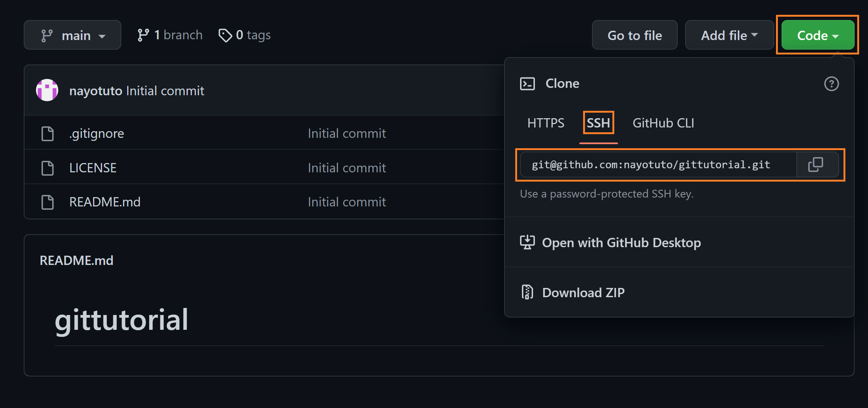Copy the SSH clone URL
The height and width of the screenshot is (408, 868).
click(x=815, y=165)
